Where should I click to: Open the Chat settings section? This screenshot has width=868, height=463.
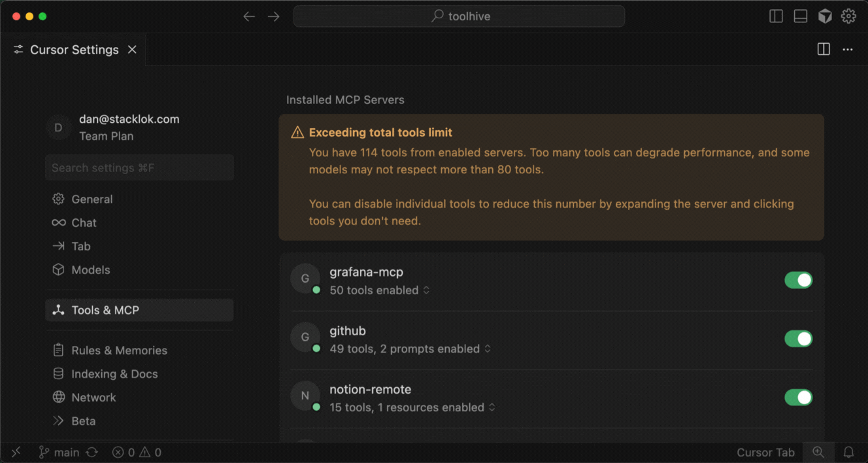[82, 222]
